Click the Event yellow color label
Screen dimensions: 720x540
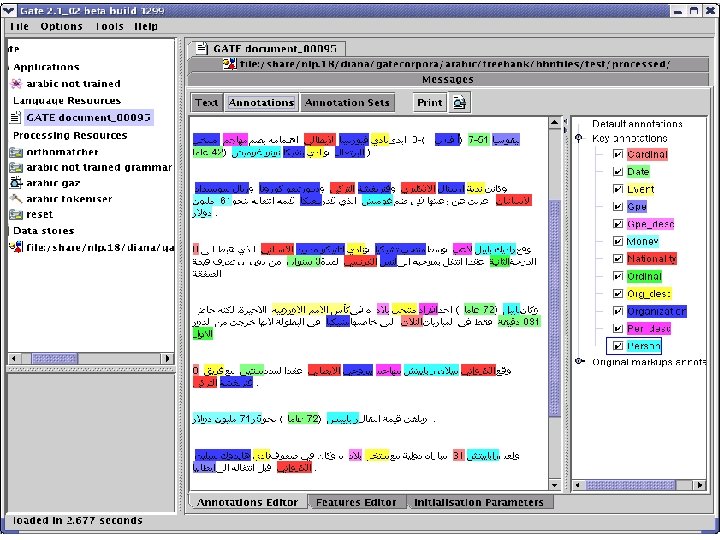pos(641,189)
